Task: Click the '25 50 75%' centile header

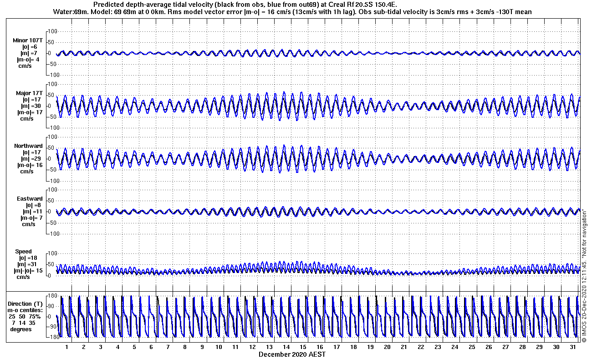Action: 25,317
